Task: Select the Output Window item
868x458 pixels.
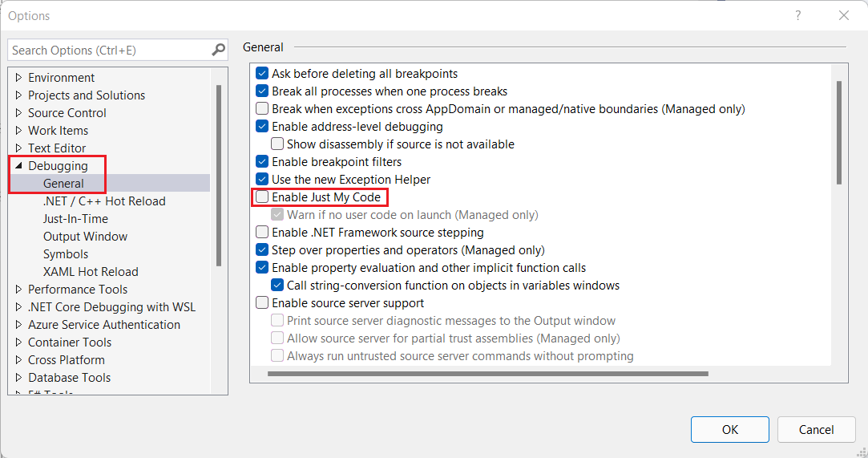Action: [85, 237]
